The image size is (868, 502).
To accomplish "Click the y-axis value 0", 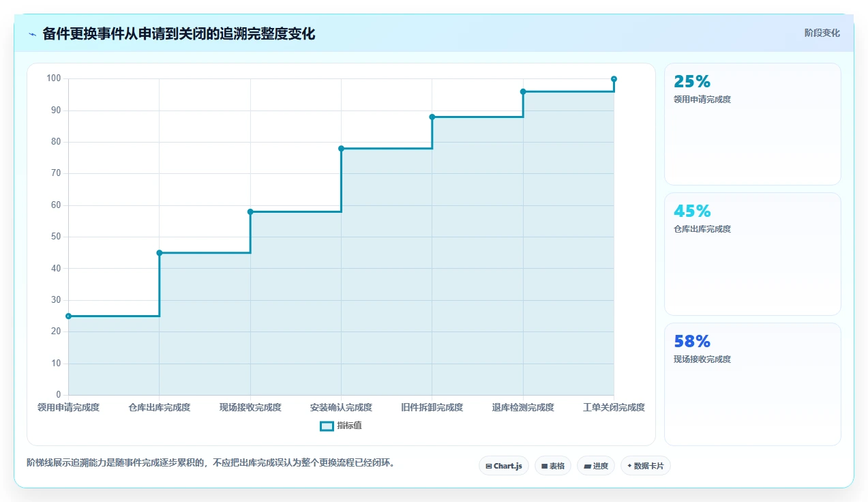I will pyautogui.click(x=59, y=395).
